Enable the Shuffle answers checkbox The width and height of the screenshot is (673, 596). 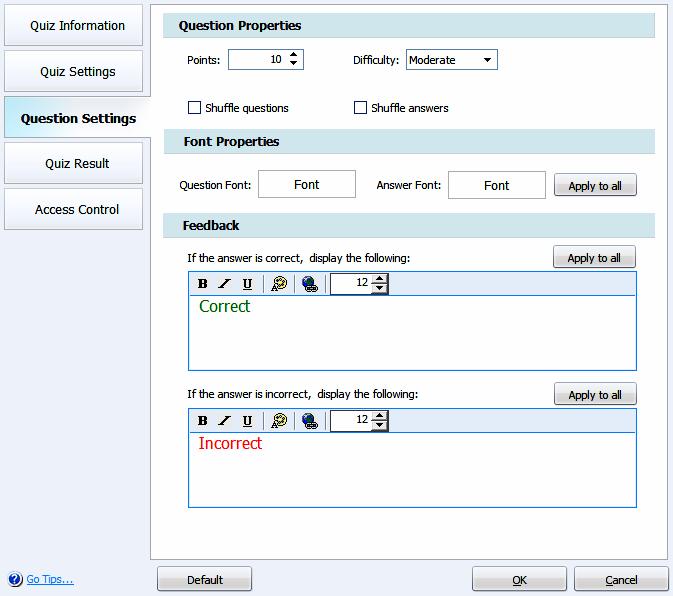coord(360,107)
